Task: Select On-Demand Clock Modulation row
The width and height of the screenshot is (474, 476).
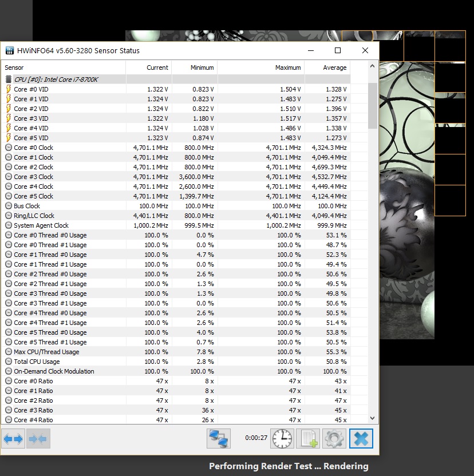Action: click(176, 371)
